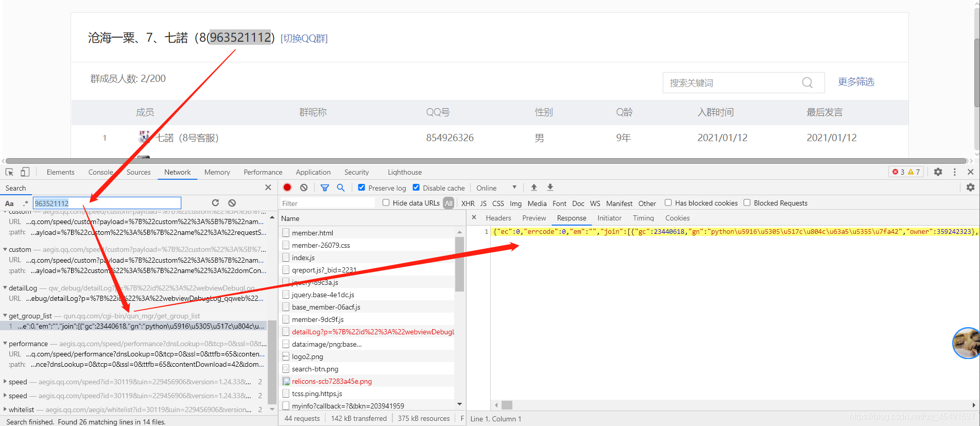This screenshot has width=980, height=426.
Task: Collapse the performance search result
Action: click(x=5, y=344)
